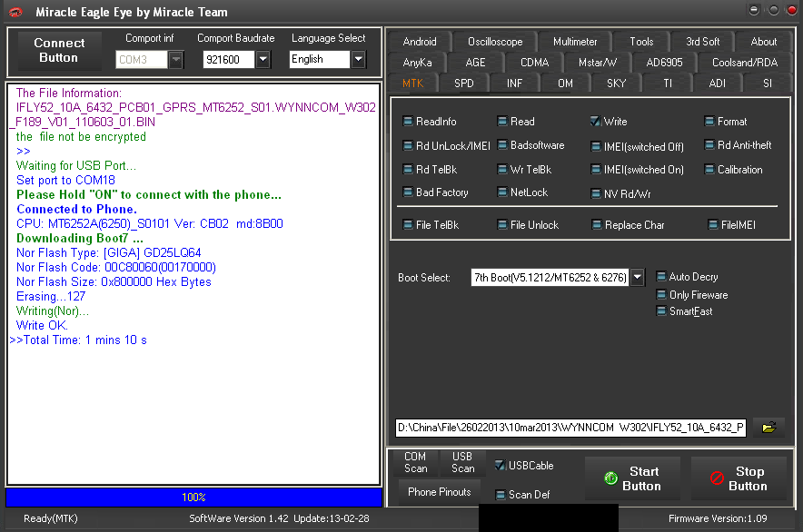
Task: Expand the Boot Select dropdown arrow
Action: pos(637,278)
